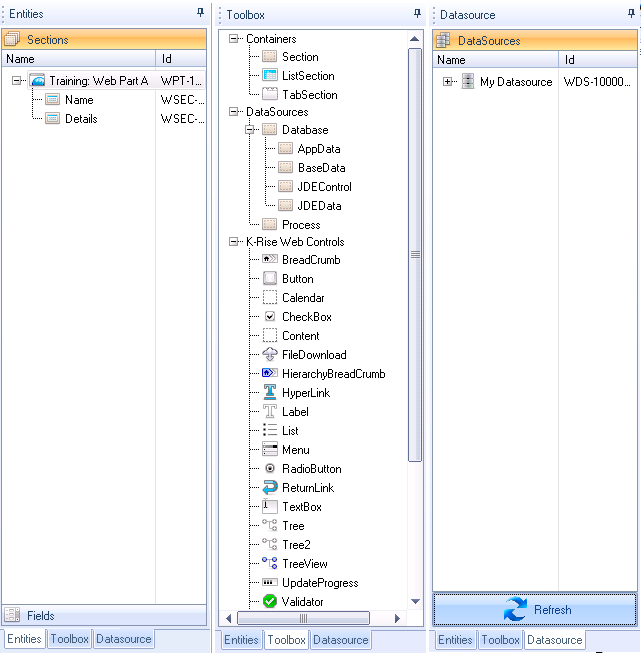
Task: Collapse the DataSources group in Toolbox
Action: point(234,112)
